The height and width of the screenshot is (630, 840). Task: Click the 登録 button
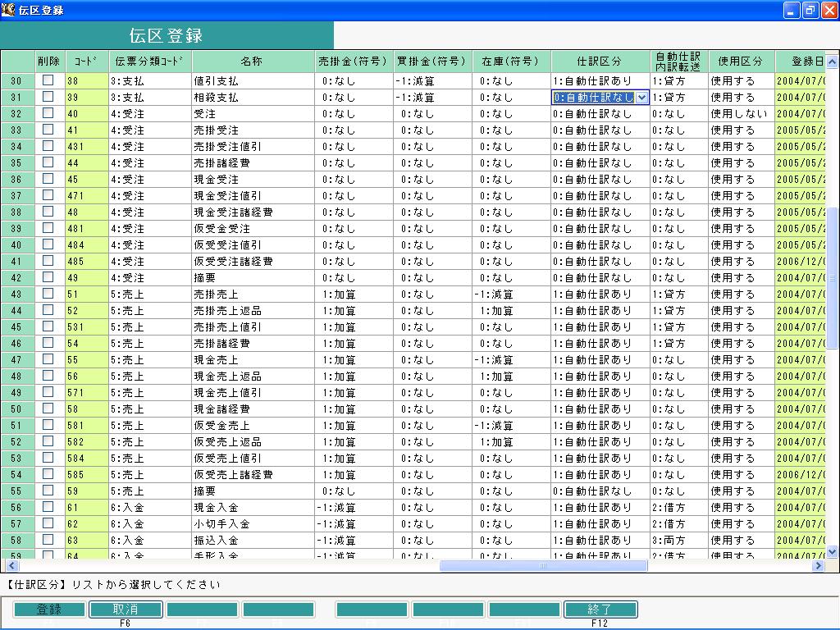(x=49, y=609)
